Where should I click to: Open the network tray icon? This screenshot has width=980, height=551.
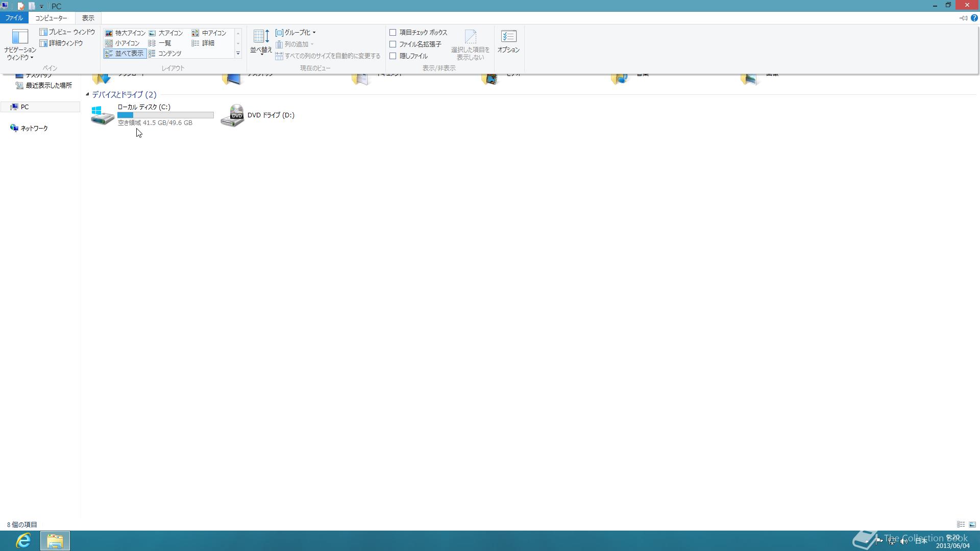coord(891,541)
